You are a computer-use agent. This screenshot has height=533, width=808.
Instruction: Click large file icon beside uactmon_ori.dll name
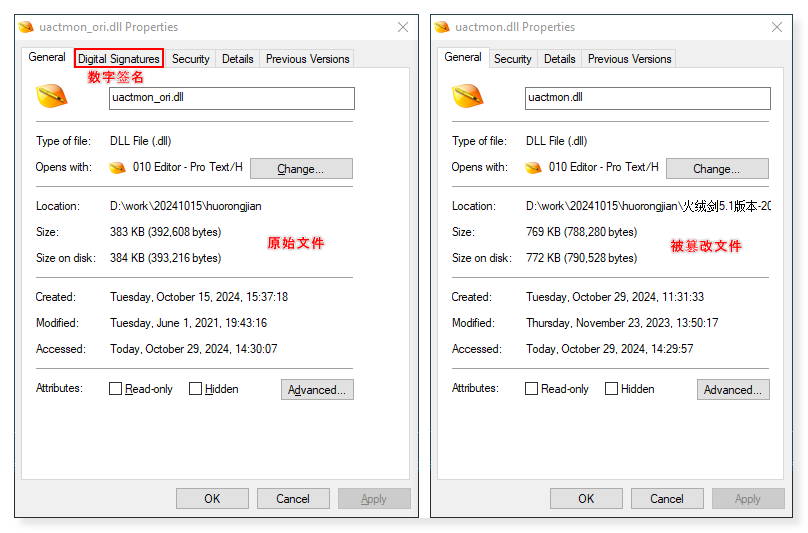[52, 97]
